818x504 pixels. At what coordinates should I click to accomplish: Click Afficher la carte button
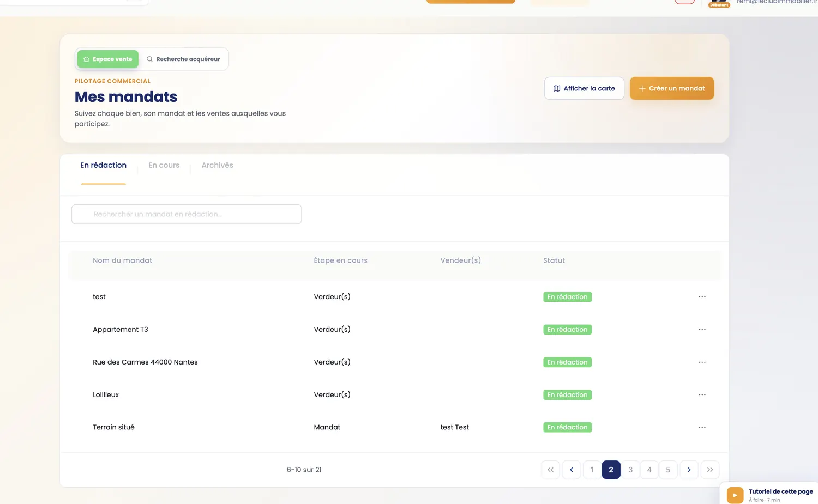tap(584, 88)
